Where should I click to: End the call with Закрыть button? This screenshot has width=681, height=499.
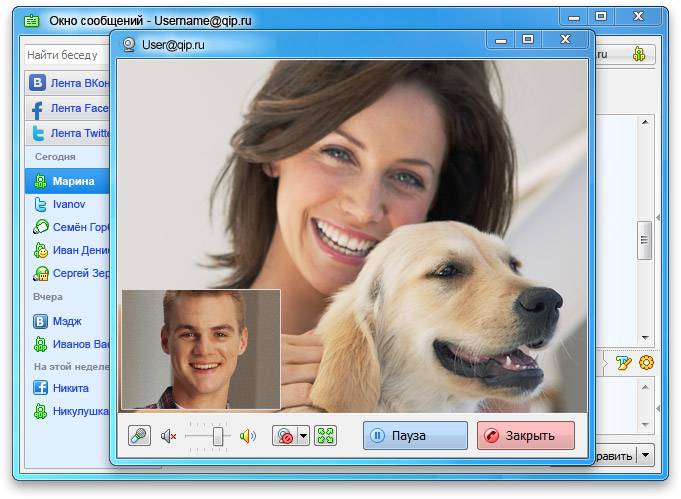pos(526,435)
